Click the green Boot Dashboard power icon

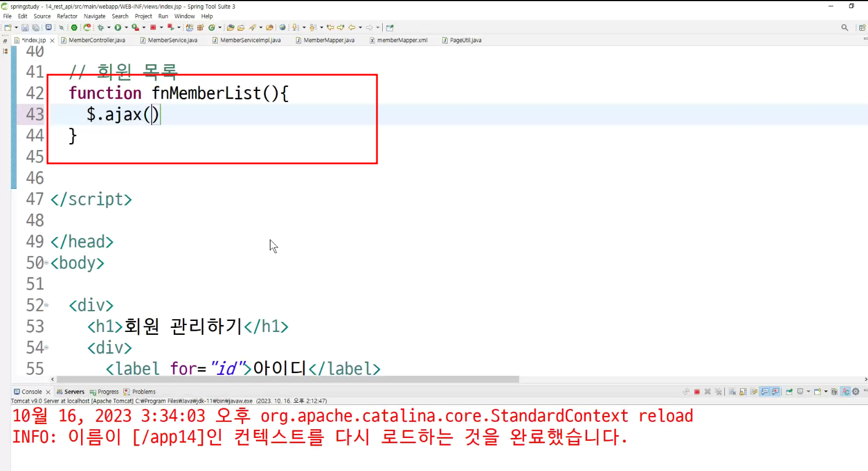pos(74,27)
